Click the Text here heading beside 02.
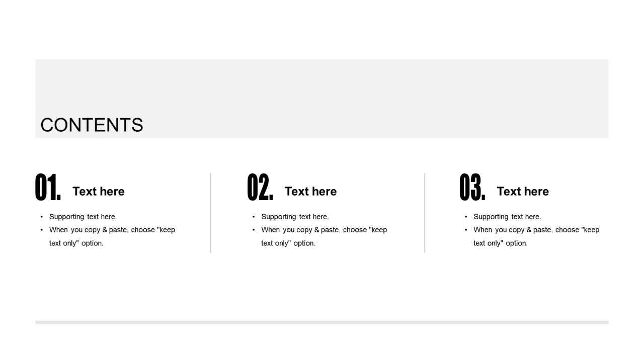The image size is (644, 362). (310, 192)
